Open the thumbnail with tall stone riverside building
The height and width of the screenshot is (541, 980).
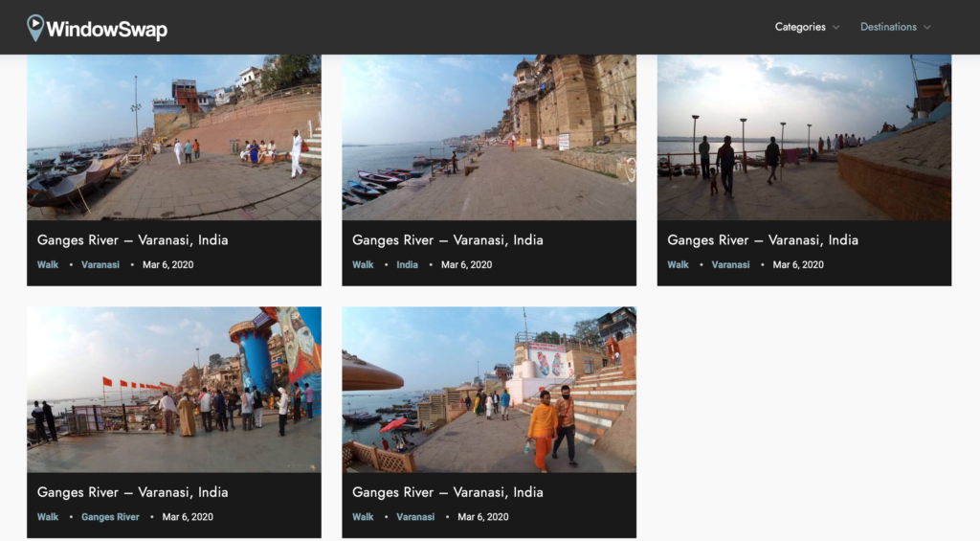pos(489,137)
